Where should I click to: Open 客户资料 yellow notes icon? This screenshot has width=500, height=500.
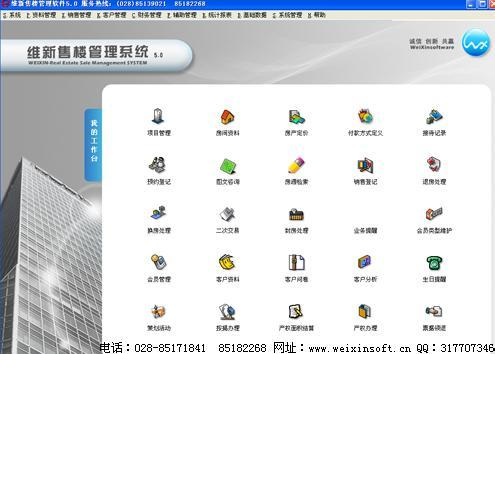pyautogui.click(x=228, y=263)
